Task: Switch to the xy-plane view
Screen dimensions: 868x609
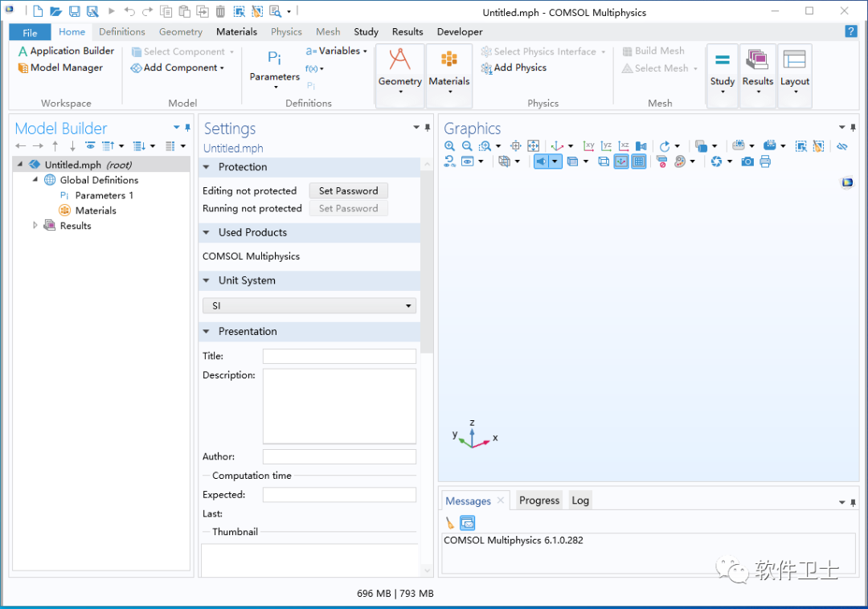Action: point(588,146)
